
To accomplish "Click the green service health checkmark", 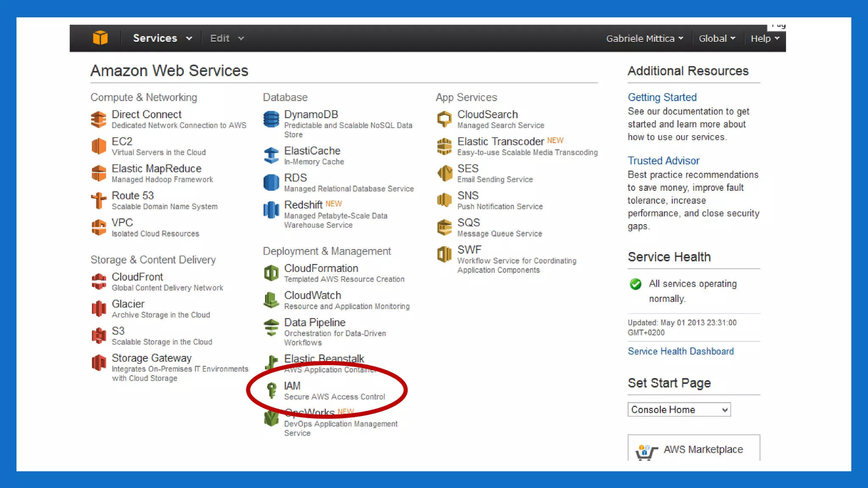I will pyautogui.click(x=635, y=284).
